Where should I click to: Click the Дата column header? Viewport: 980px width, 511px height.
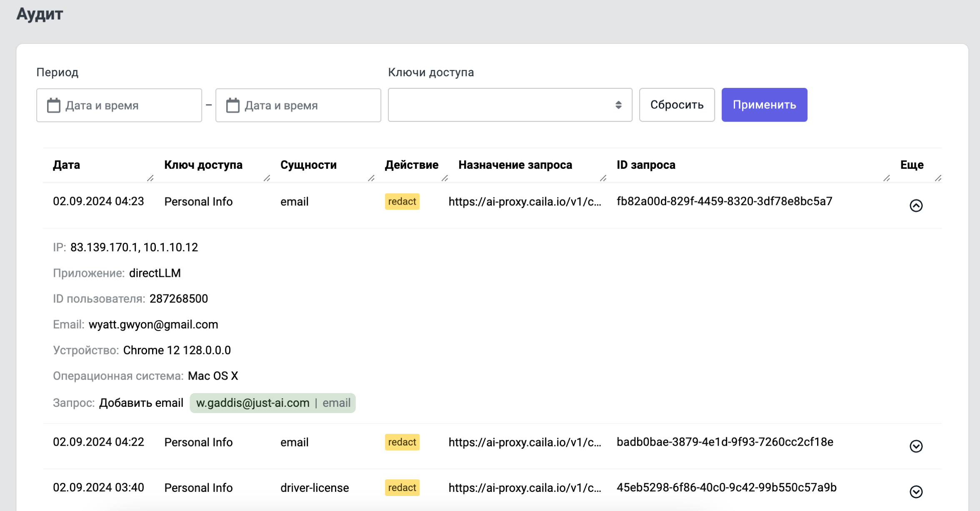tap(66, 165)
